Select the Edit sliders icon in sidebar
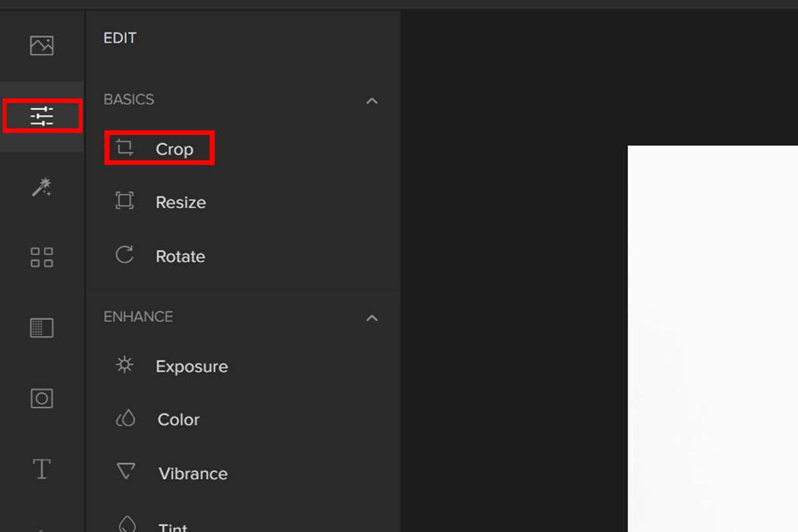The height and width of the screenshot is (532, 798). coord(41,116)
